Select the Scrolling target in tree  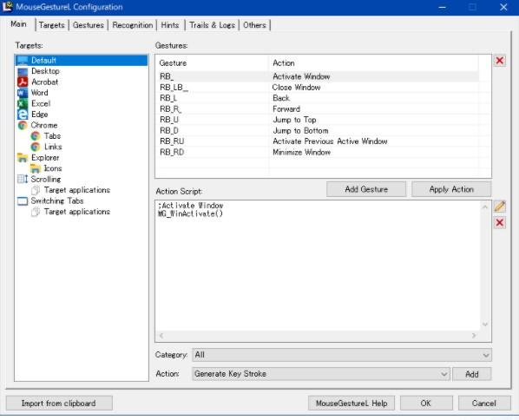point(46,180)
